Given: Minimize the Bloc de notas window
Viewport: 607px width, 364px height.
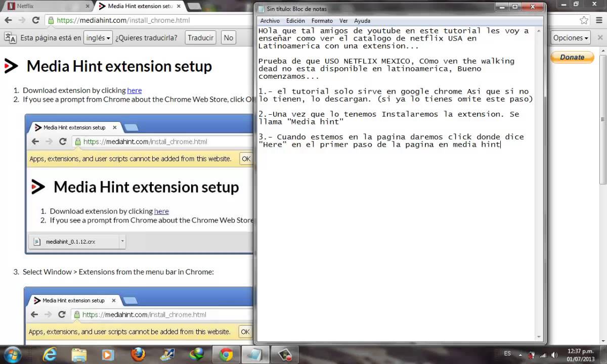Looking at the screenshot, I should pos(501,7).
